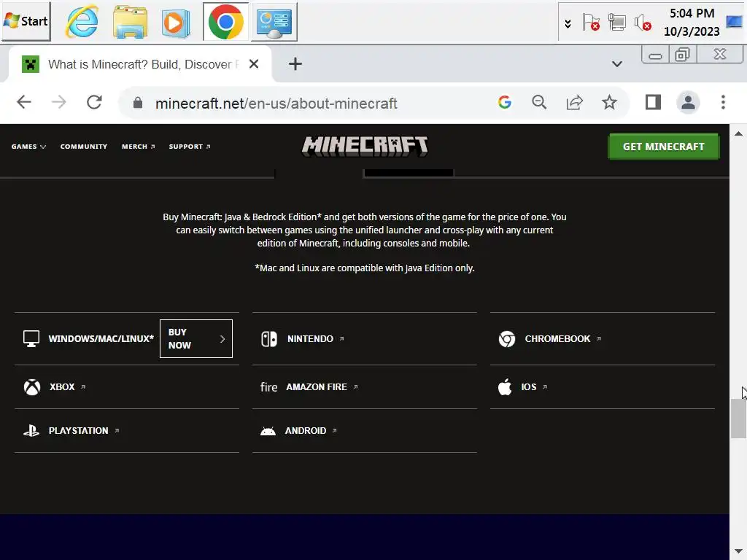Viewport: 747px width, 560px height.
Task: Open File Explorer folder on the taskbar
Action: (130, 22)
